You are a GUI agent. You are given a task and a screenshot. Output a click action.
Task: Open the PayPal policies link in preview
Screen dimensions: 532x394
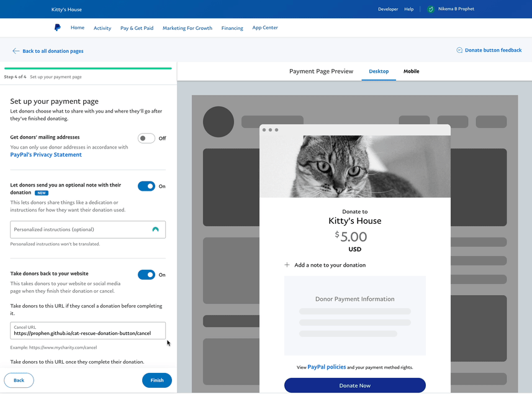pos(327,367)
